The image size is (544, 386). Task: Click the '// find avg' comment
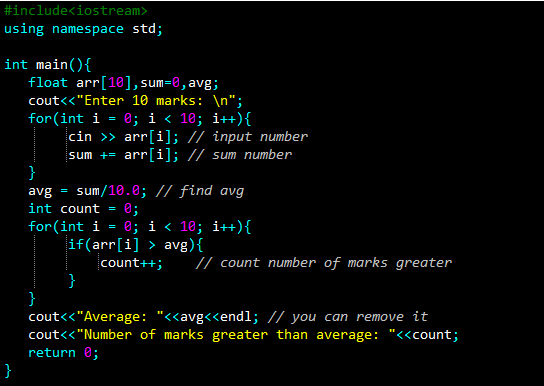[x=200, y=191]
